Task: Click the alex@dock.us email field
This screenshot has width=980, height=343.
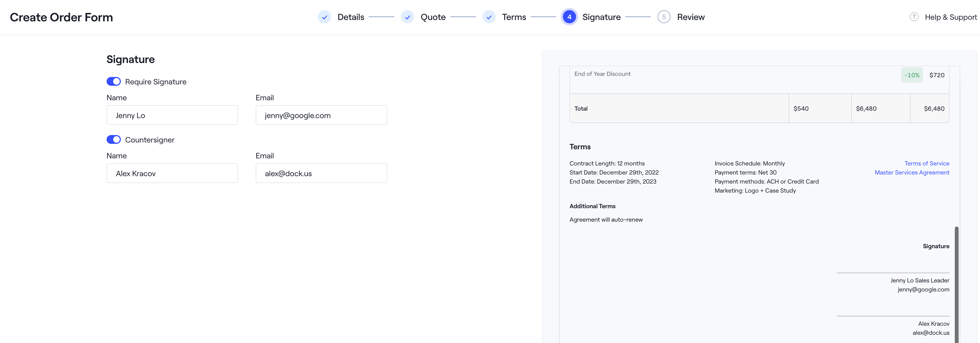Action: (321, 173)
